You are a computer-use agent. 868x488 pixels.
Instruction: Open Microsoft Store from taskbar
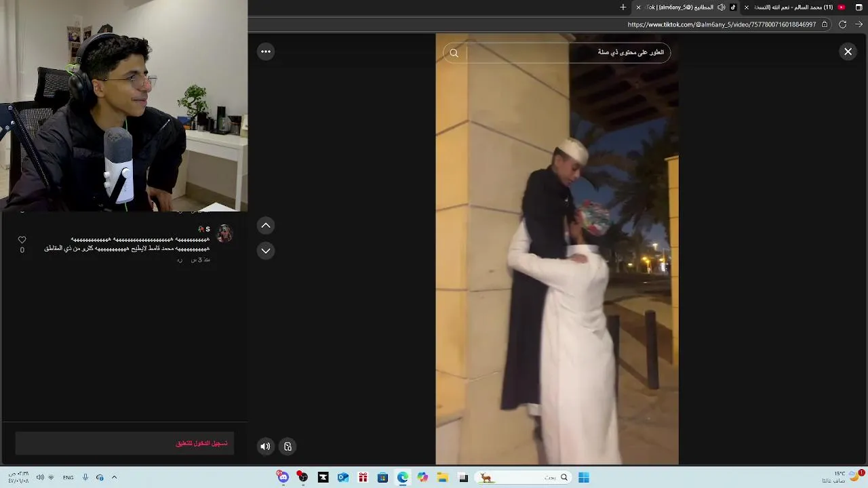[x=383, y=477]
